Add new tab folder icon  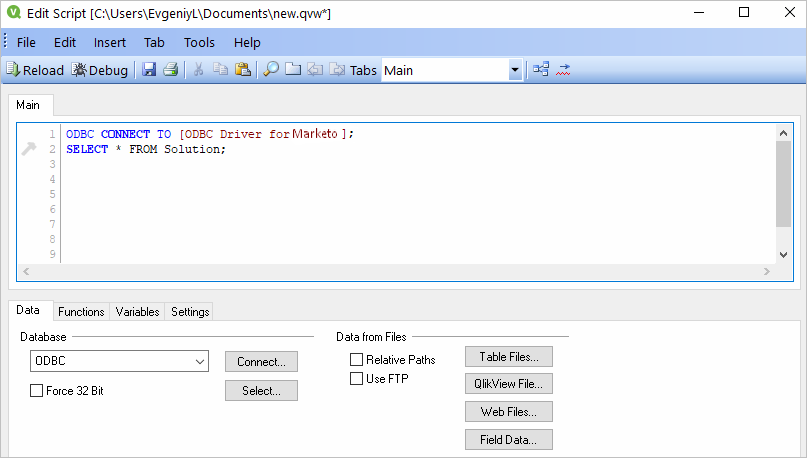coord(293,69)
